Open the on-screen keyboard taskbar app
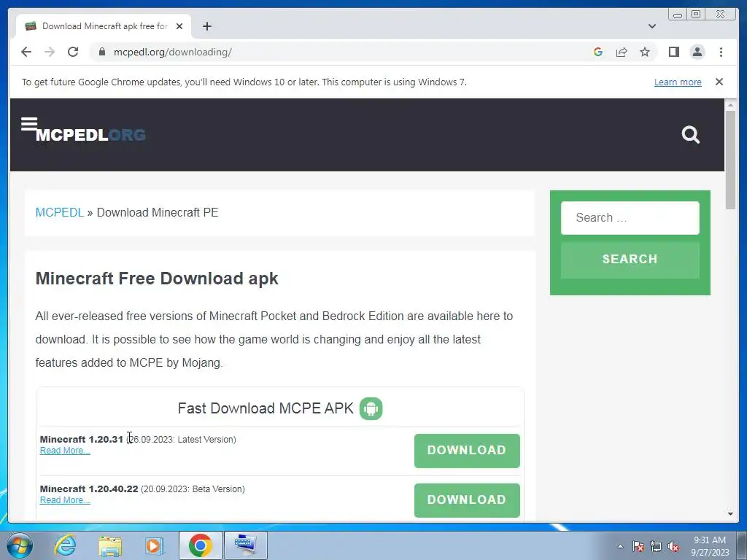This screenshot has height=560, width=747. 245,545
